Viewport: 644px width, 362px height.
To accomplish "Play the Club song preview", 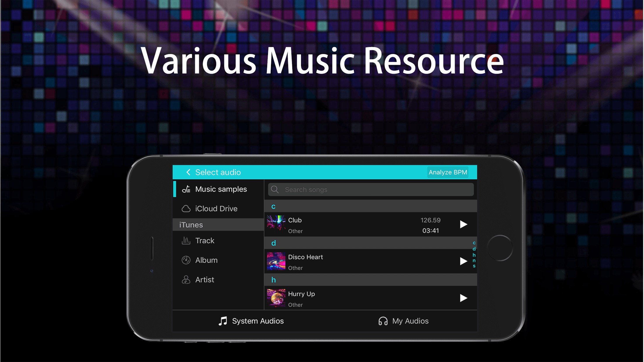I will point(463,224).
